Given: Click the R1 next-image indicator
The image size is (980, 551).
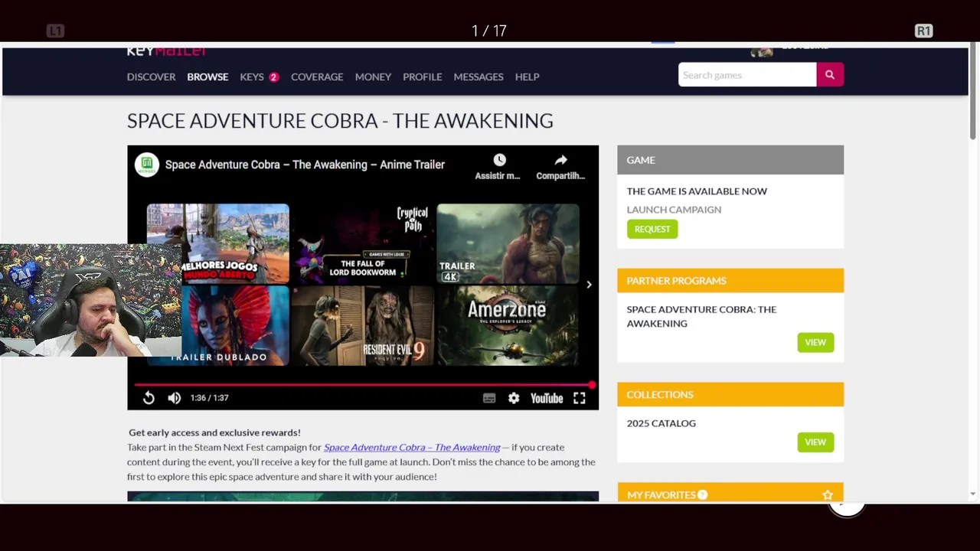Looking at the screenshot, I should click(923, 31).
